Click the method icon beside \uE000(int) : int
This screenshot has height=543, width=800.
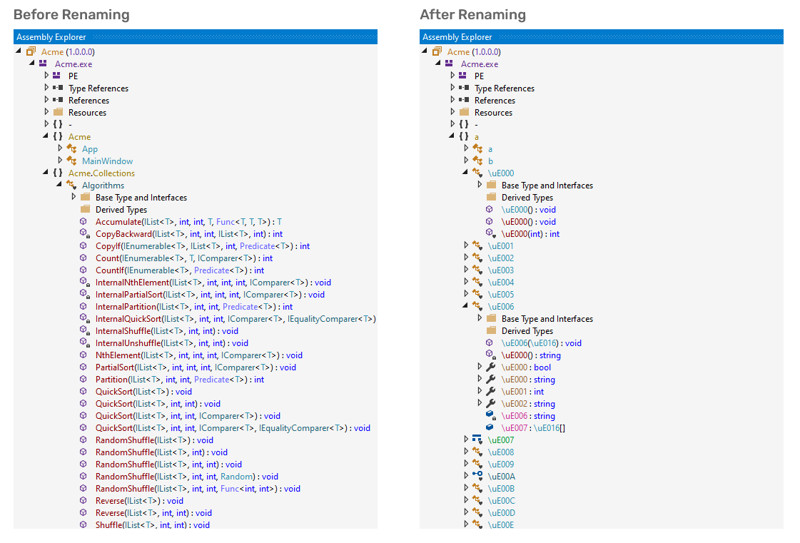490,234
